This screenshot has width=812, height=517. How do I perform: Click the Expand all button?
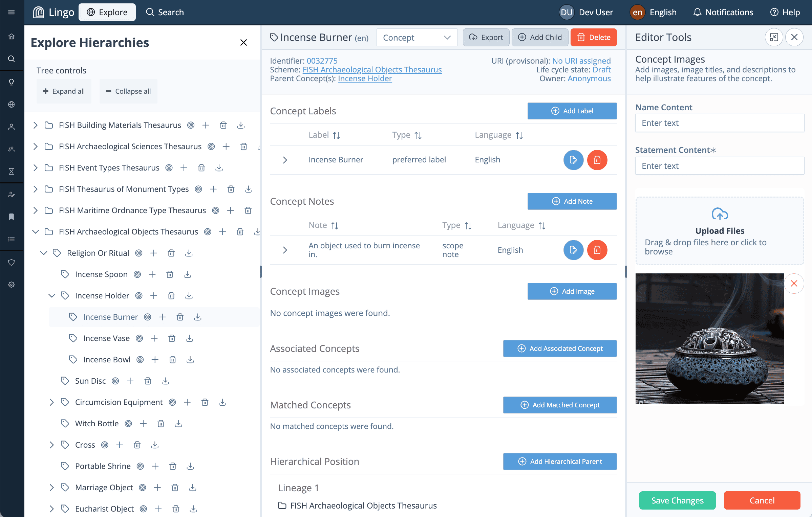point(64,91)
